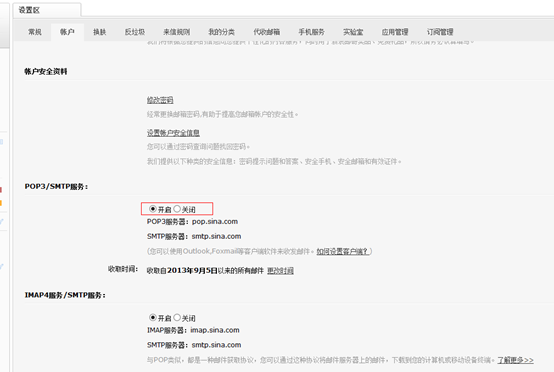
Task: Click the 帐户安全资料 section heading
Action: coord(46,71)
